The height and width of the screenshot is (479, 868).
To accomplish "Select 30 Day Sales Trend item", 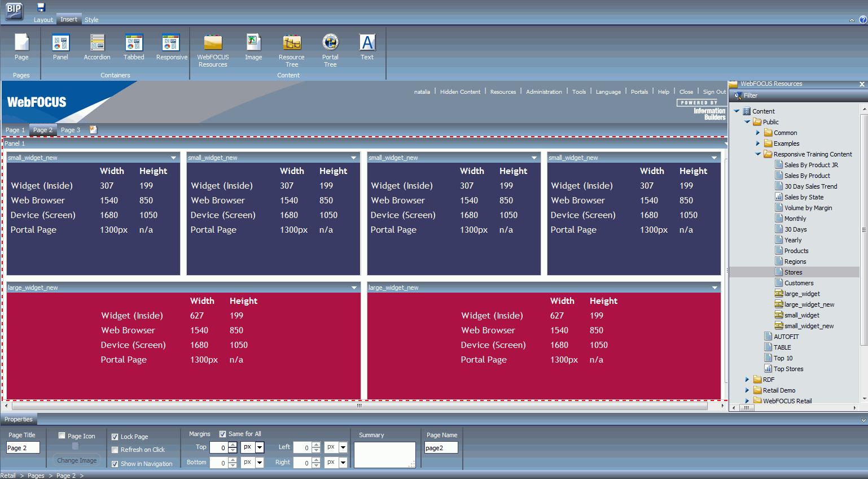I will [x=810, y=186].
